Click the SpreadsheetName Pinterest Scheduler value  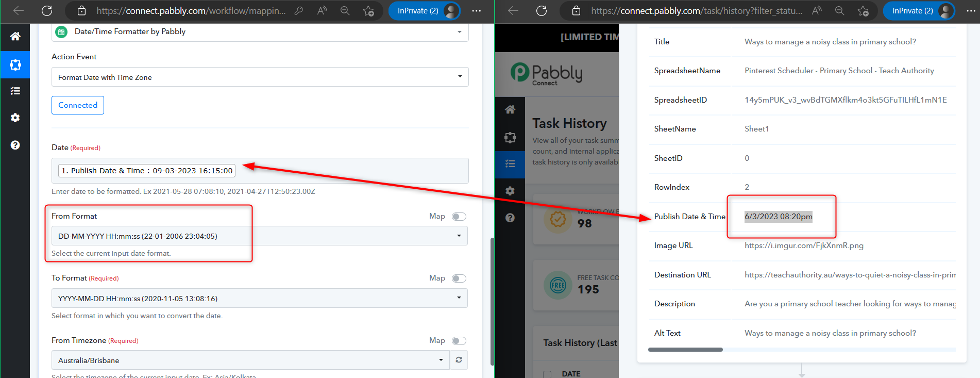(839, 71)
